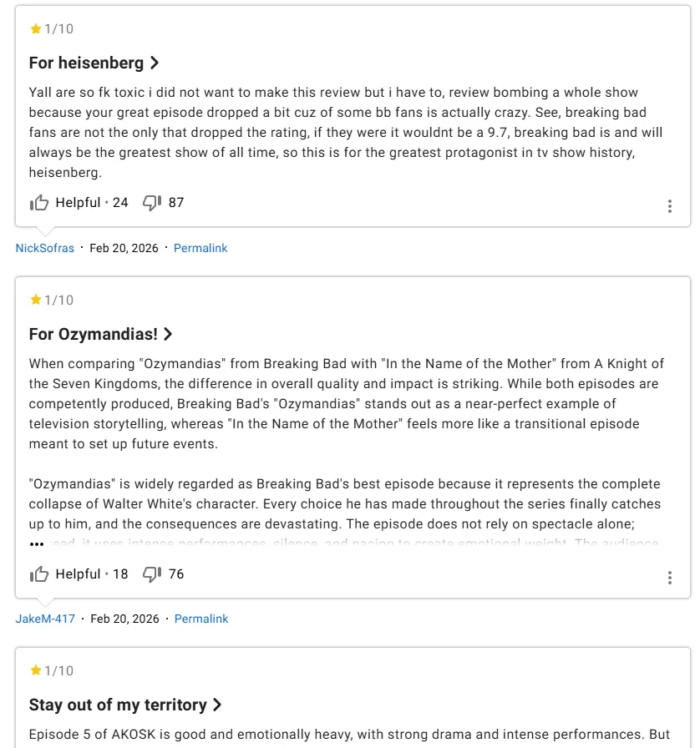
Task: Click the 'Helpful' label on 'For heisenberg' review
Action: pos(78,203)
